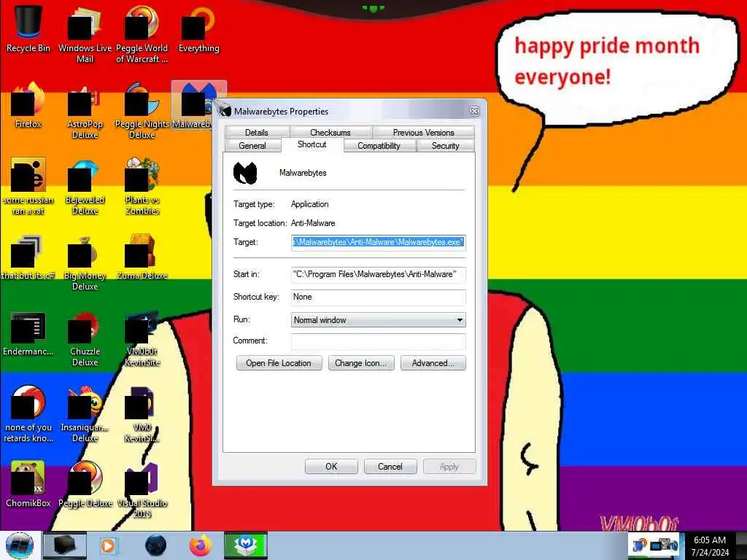Focus the Shortcut key field
Viewport: 747px width, 560px height.
(379, 297)
